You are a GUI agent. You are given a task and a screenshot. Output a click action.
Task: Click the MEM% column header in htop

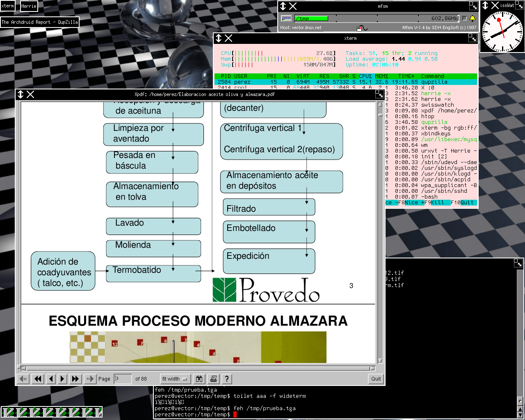pyautogui.click(x=381, y=76)
